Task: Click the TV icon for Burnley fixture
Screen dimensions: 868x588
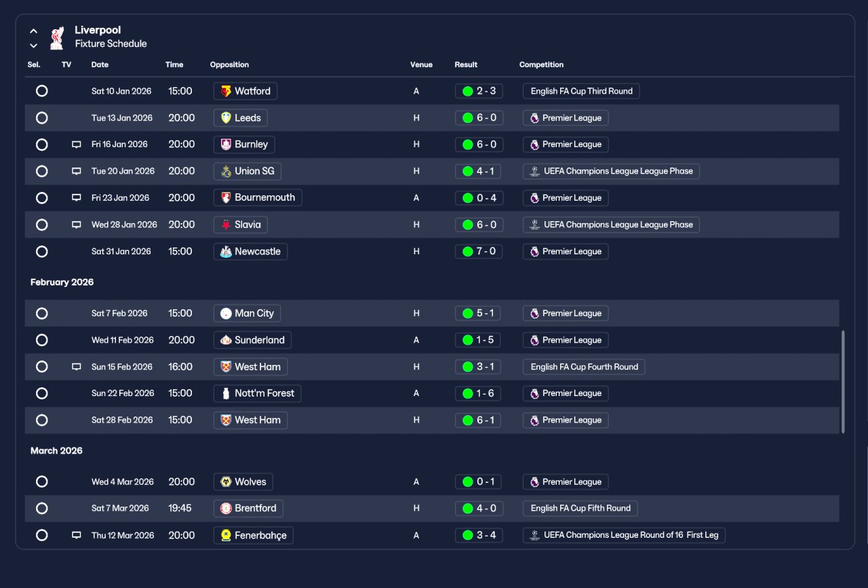Action: click(x=77, y=144)
